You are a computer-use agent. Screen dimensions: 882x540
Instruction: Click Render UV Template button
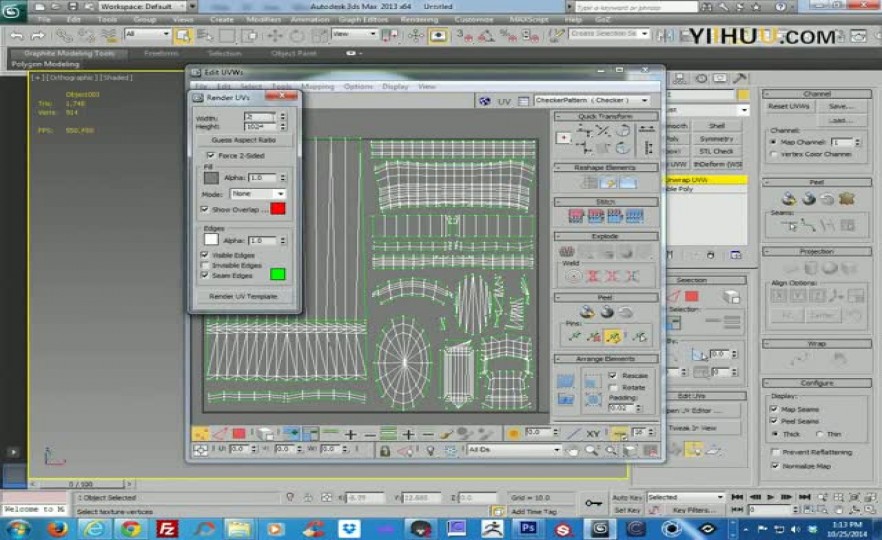coord(244,296)
